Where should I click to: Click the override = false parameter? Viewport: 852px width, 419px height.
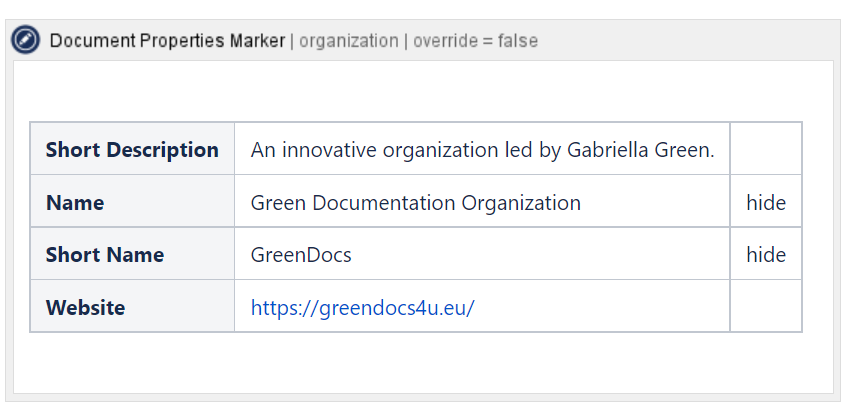pyautogui.click(x=475, y=41)
